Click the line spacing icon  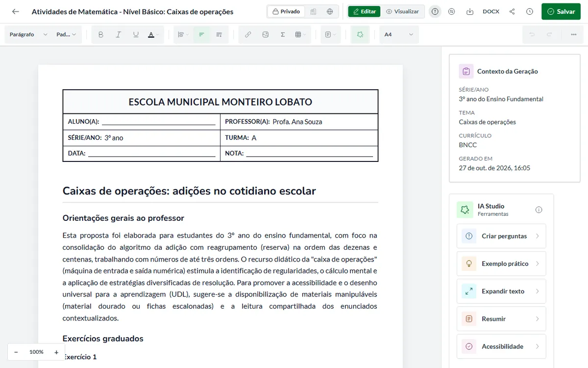[219, 34]
